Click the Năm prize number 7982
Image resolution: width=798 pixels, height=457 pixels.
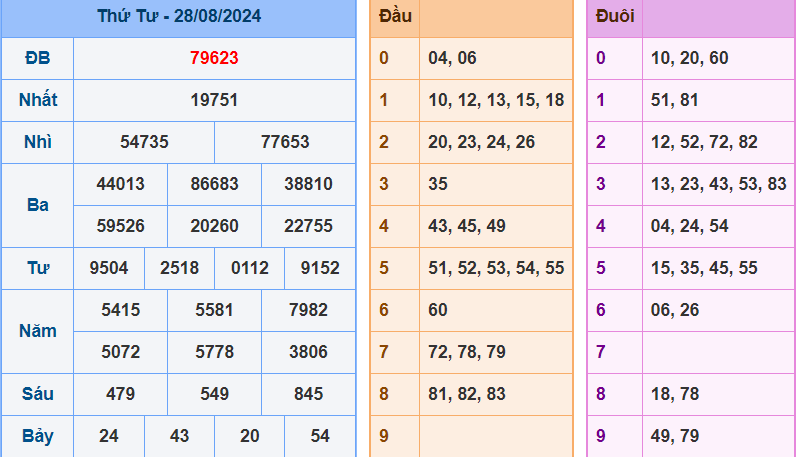[308, 310]
